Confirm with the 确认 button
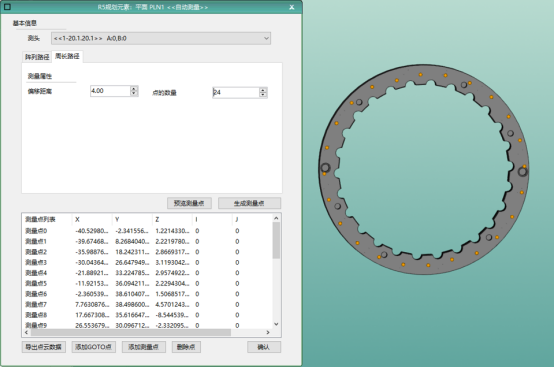 (x=264, y=347)
